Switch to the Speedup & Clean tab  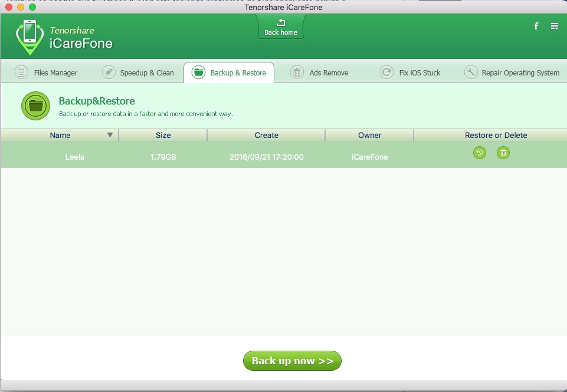[x=138, y=73]
